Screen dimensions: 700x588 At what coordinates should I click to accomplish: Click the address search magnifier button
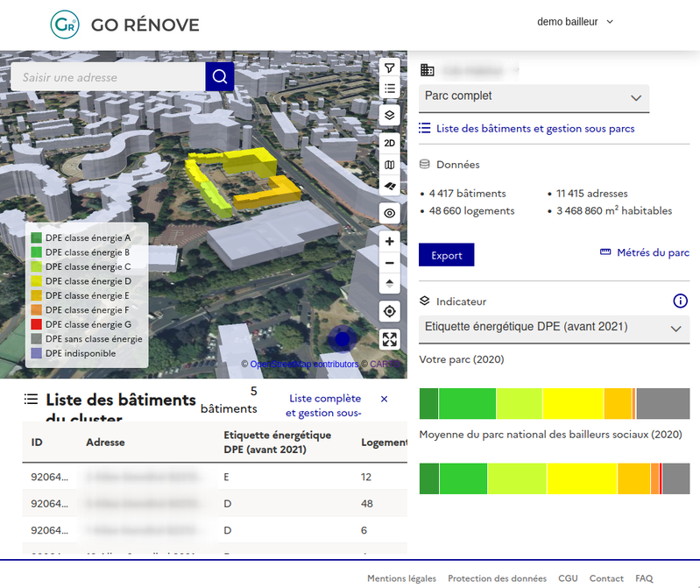220,77
